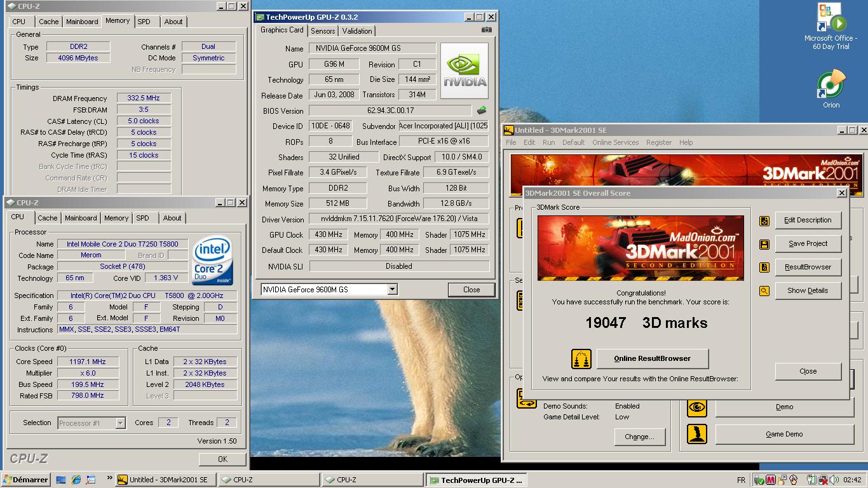Viewport: 868px width, 488px height.
Task: Open Mainboard tab in CPU-Z Memory window
Action: point(82,22)
